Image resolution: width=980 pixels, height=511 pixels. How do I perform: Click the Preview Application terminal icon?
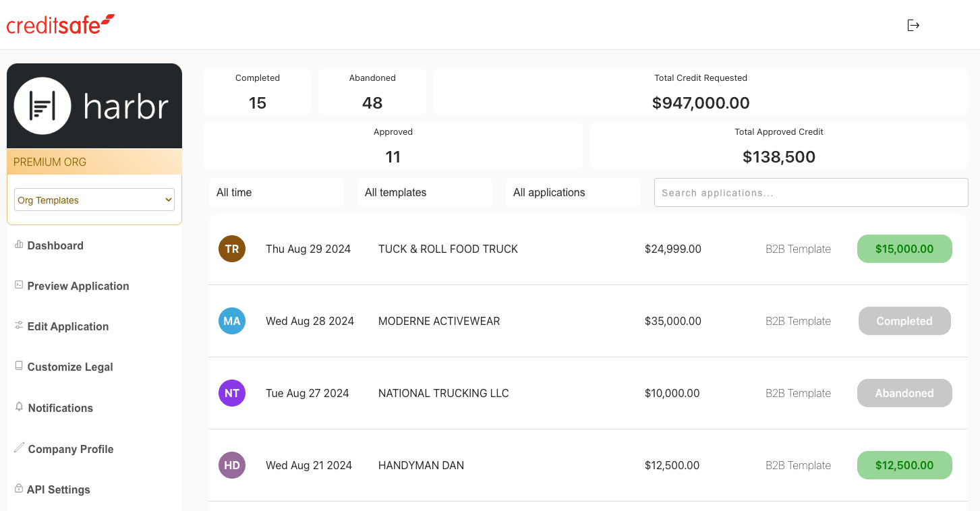(x=19, y=285)
